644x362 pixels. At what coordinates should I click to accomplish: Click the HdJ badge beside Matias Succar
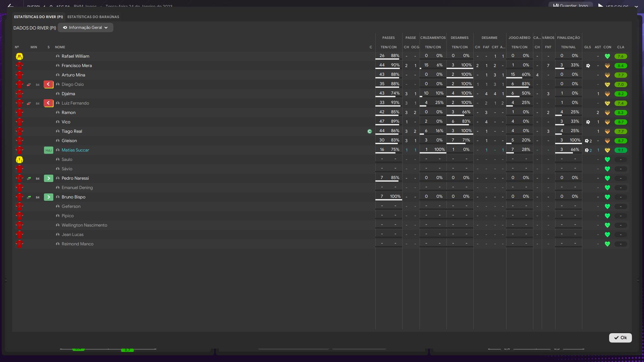click(x=49, y=150)
